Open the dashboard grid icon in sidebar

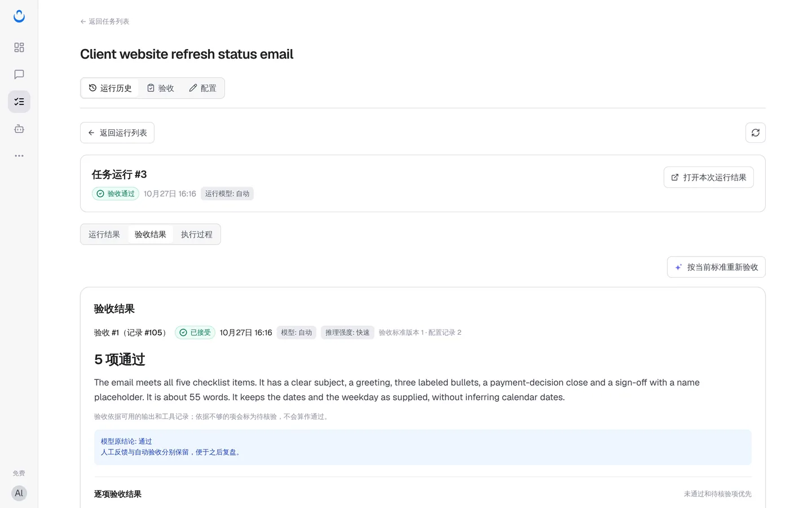pyautogui.click(x=19, y=47)
